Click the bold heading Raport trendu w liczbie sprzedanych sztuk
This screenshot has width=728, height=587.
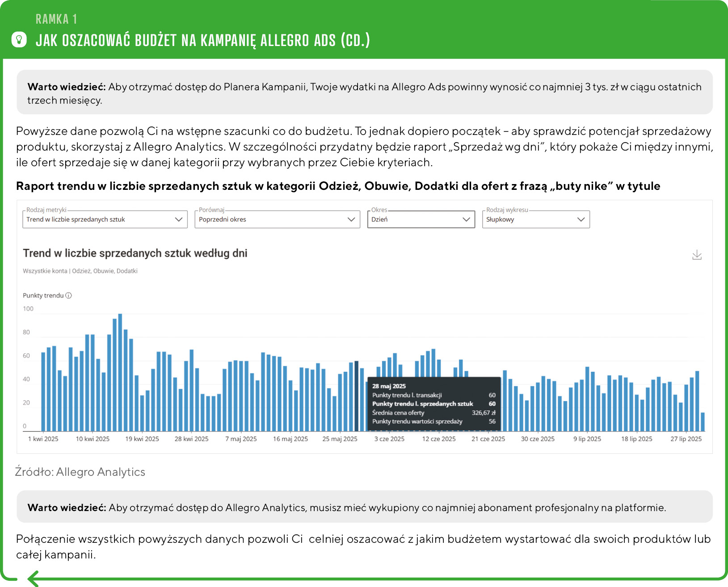point(338,186)
